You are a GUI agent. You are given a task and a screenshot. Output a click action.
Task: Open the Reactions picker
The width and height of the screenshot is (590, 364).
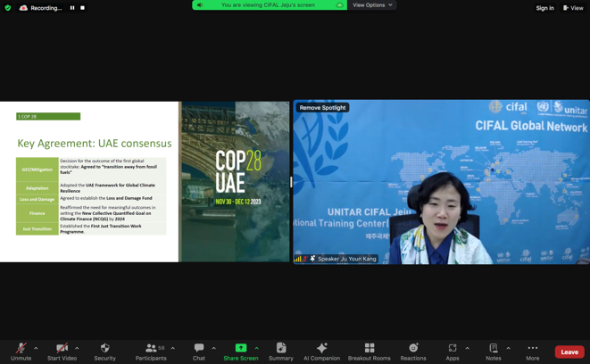click(x=413, y=352)
